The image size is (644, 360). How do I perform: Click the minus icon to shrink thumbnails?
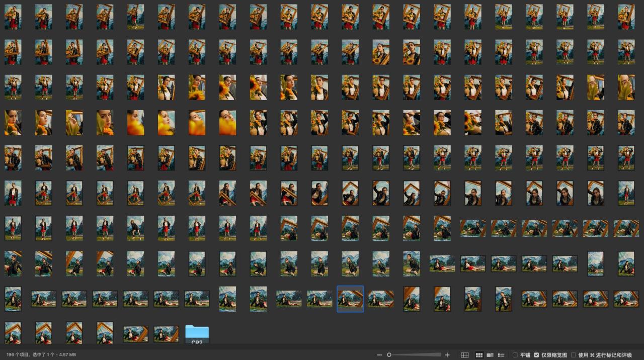point(379,355)
